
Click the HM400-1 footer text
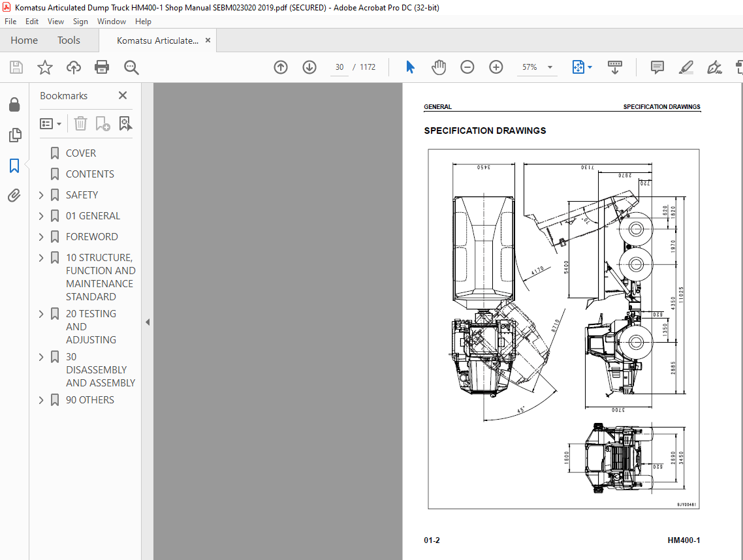click(684, 540)
